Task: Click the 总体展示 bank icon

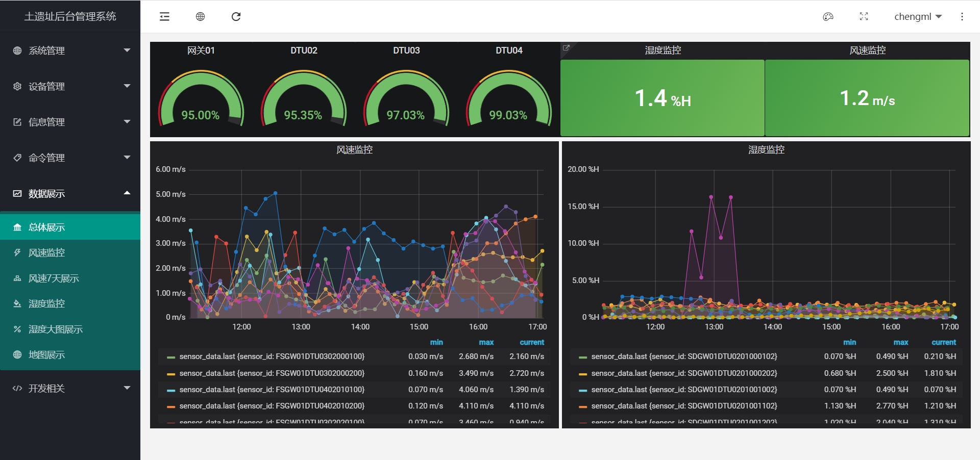Action: click(x=17, y=227)
